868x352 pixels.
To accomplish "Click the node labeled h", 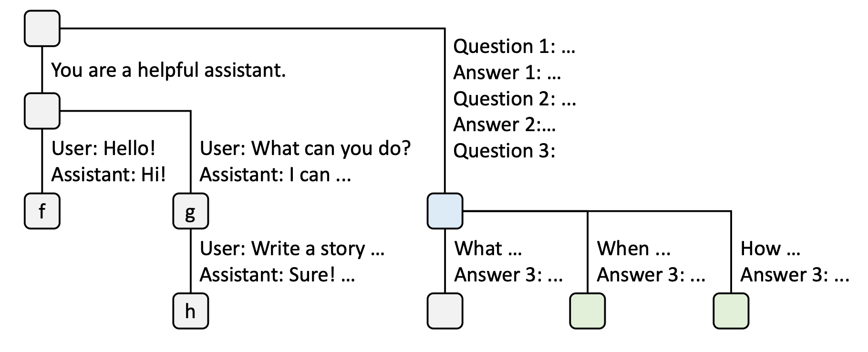I will point(190,311).
